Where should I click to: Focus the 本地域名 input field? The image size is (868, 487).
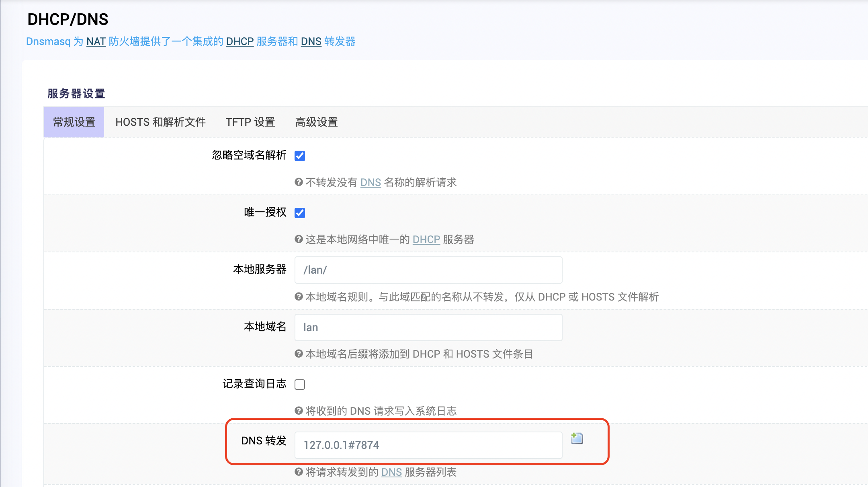pyautogui.click(x=428, y=327)
